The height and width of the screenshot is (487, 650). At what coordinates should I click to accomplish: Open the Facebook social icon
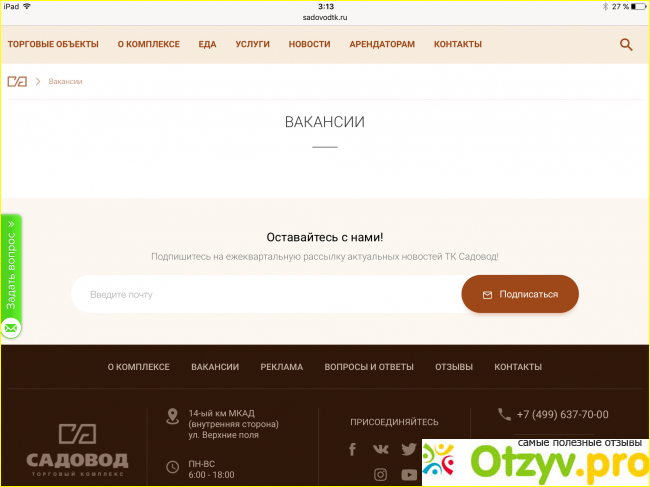(x=352, y=449)
